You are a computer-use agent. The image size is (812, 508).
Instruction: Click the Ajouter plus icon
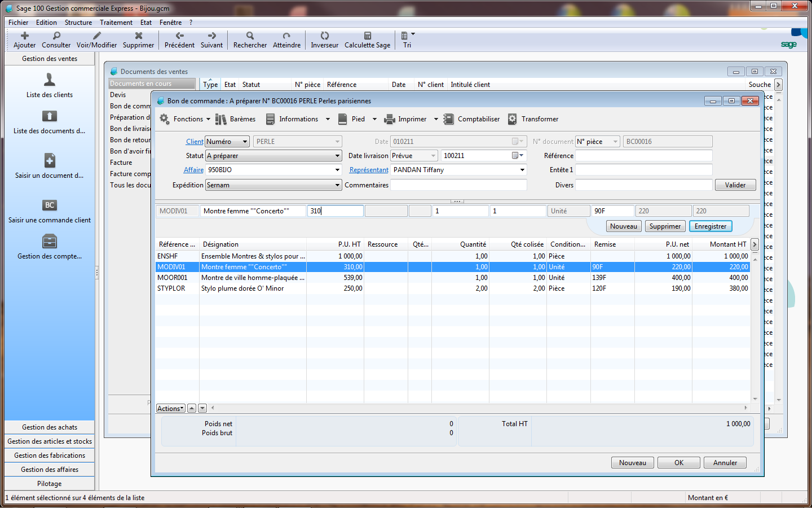(25, 36)
